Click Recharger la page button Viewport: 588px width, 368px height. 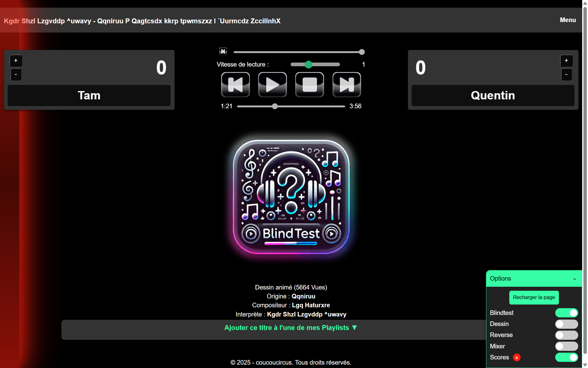tap(534, 297)
